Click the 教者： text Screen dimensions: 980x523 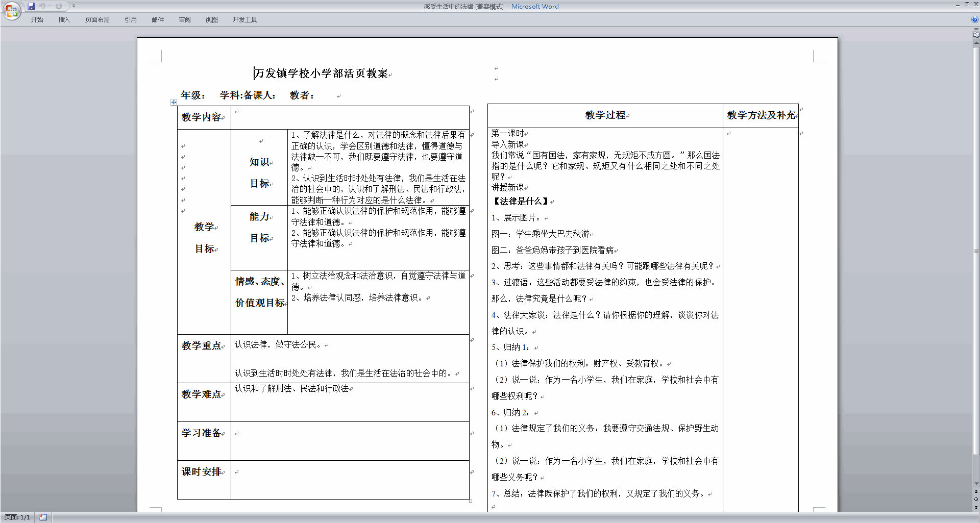302,95
